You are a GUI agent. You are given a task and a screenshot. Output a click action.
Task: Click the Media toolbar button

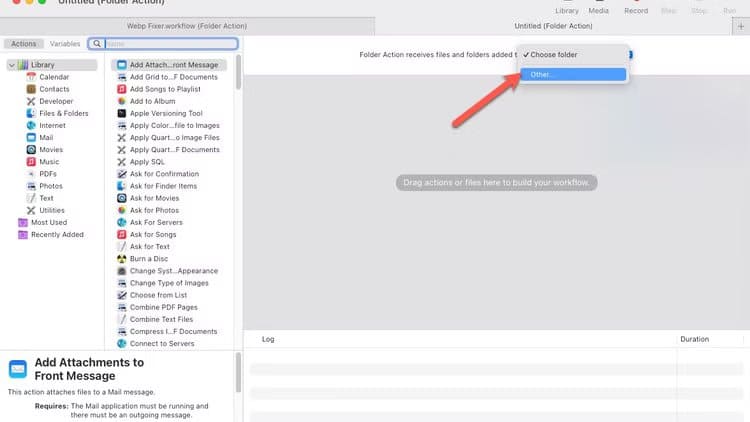click(x=598, y=8)
